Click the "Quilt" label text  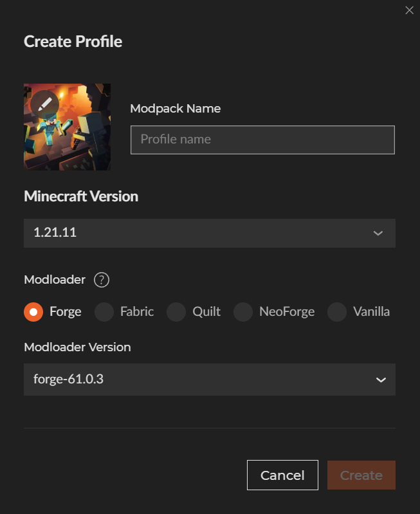tap(206, 312)
